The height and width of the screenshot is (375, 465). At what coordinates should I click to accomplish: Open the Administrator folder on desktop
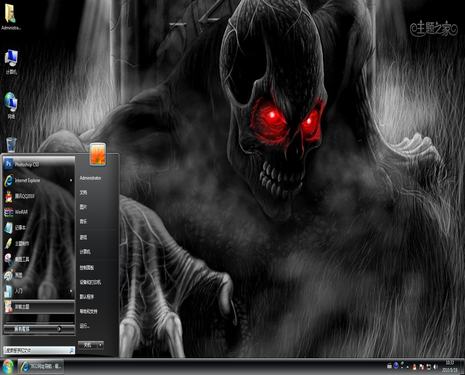click(x=11, y=17)
